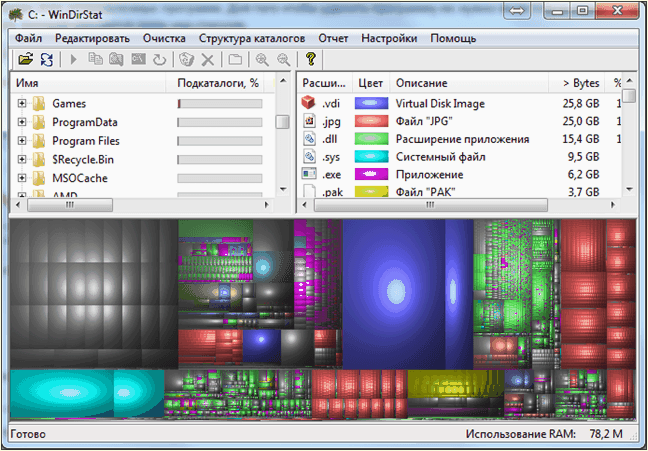
Task: Click the Refresh Selected toolbar icon
Action: [159, 60]
